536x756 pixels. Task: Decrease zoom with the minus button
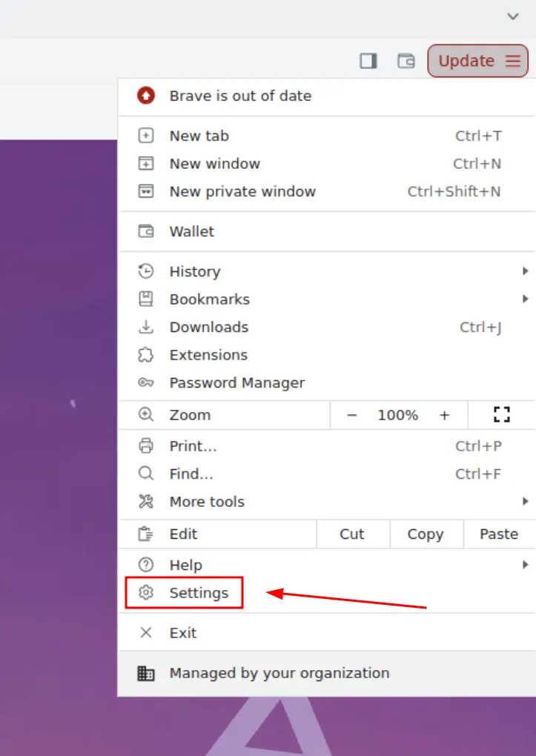point(351,414)
